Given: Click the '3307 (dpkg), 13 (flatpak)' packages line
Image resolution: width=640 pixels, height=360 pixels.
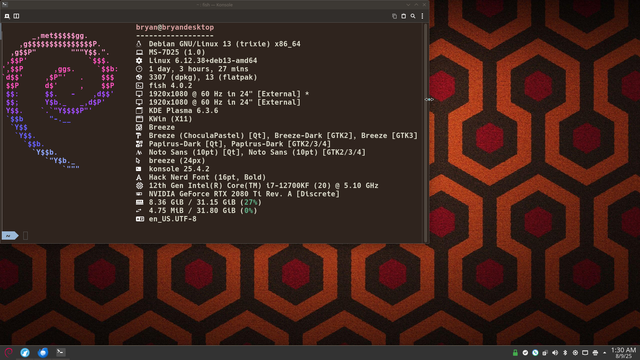Looking at the screenshot, I should click(203, 77).
